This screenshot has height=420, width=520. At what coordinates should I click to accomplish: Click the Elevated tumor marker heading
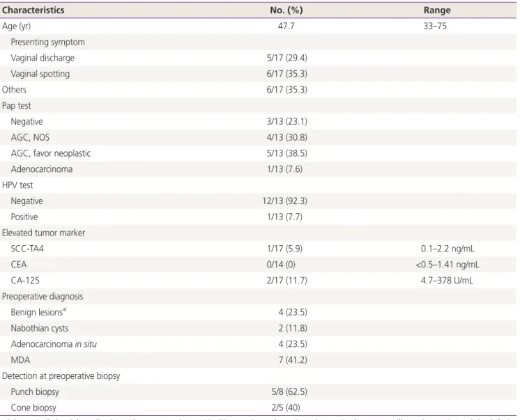[43, 233]
